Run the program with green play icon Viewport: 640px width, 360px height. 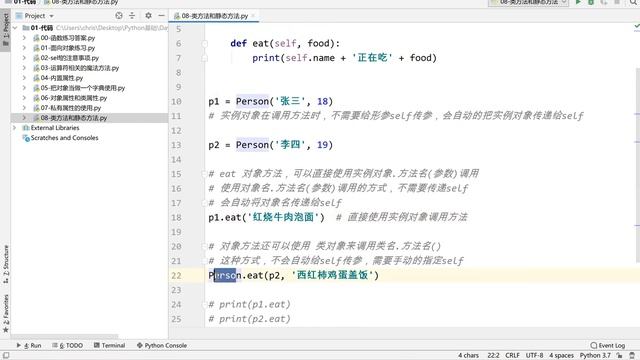578,2
